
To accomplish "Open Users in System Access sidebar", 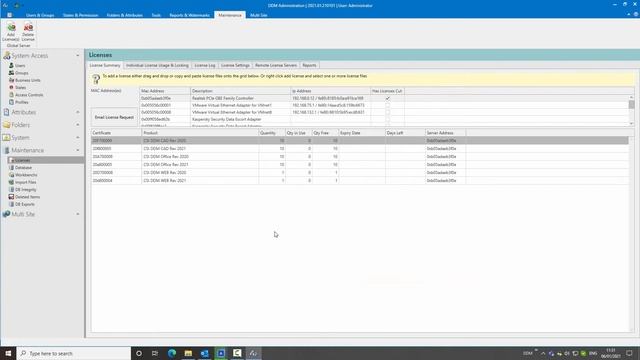I will [x=20, y=66].
